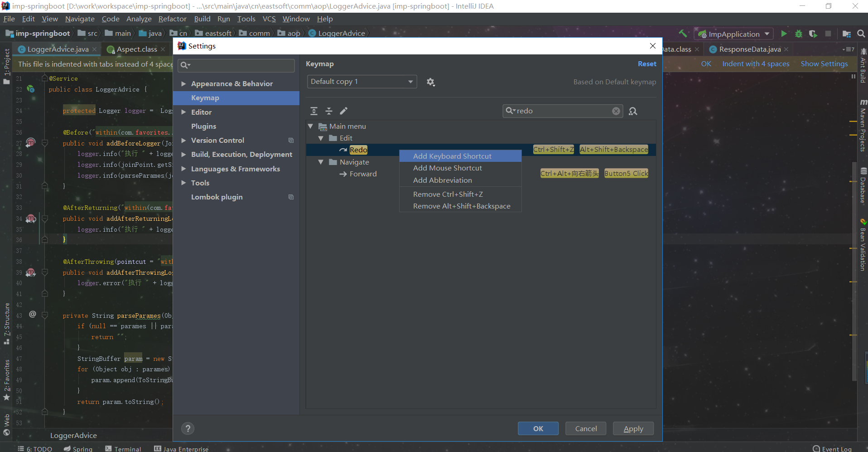Click OK in Settings dialog

(538, 428)
